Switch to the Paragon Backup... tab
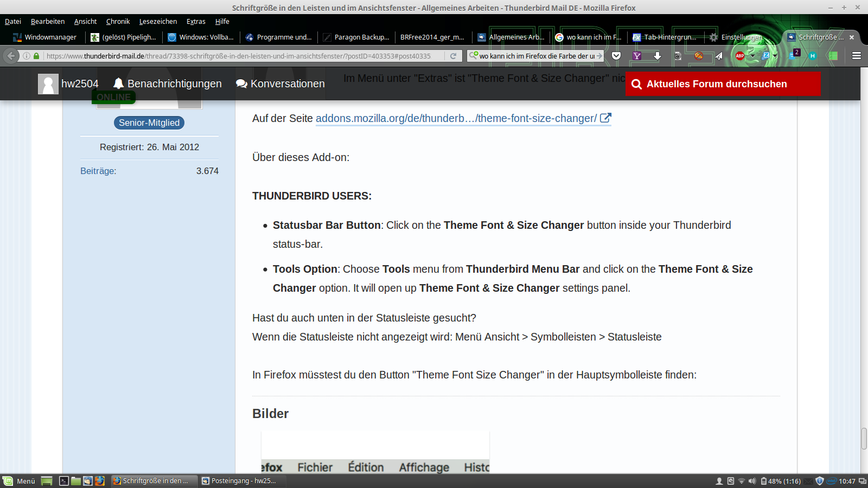Viewport: 868px width, 488px height. 356,37
